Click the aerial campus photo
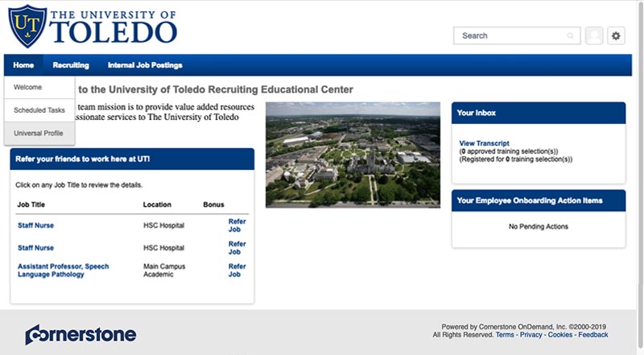The image size is (644, 355). [353, 155]
